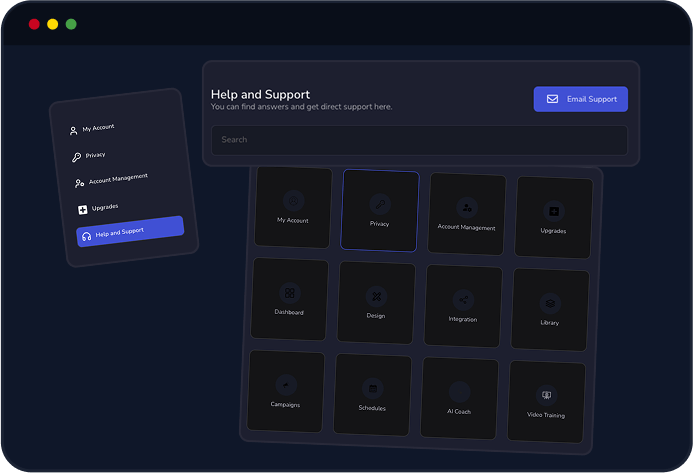Image resolution: width=693 pixels, height=473 pixels.
Task: Open the Library tile icon
Action: pyautogui.click(x=549, y=303)
